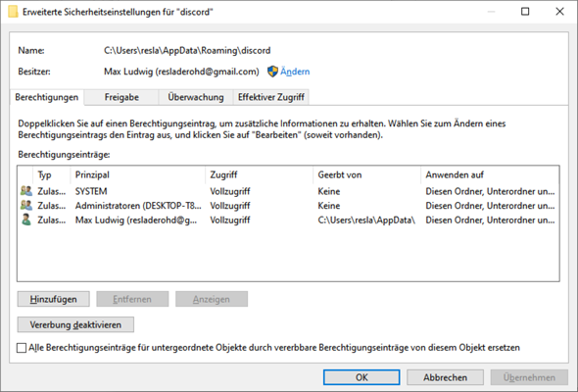The width and height of the screenshot is (578, 392).
Task: Select the Administratoren (DESKTOP-T8...) entry
Action: tap(138, 206)
